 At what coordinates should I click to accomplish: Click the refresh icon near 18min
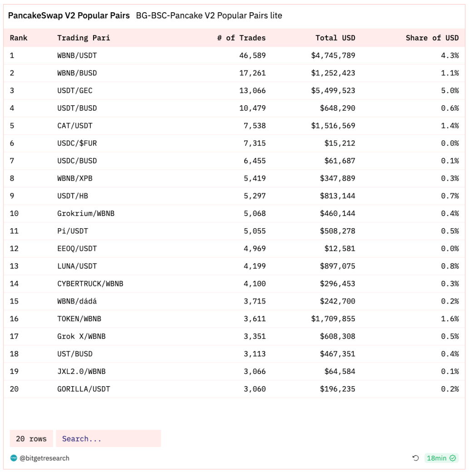click(x=415, y=458)
